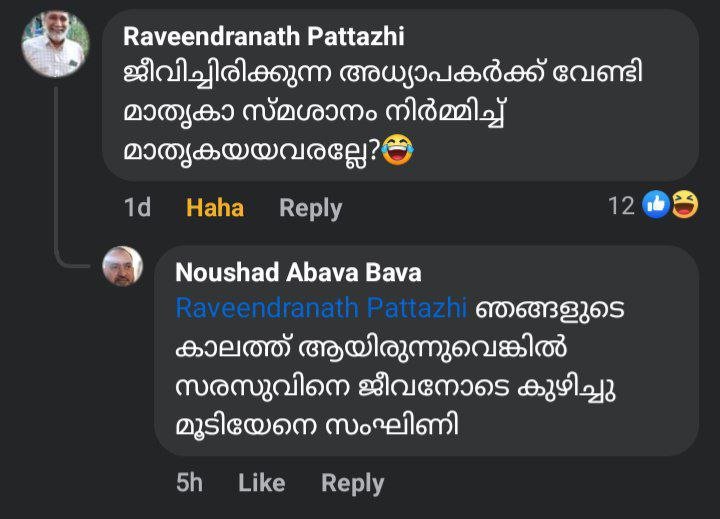Open the 1d timestamp of the comment
Screen dimensions: 720x519
tap(137, 207)
